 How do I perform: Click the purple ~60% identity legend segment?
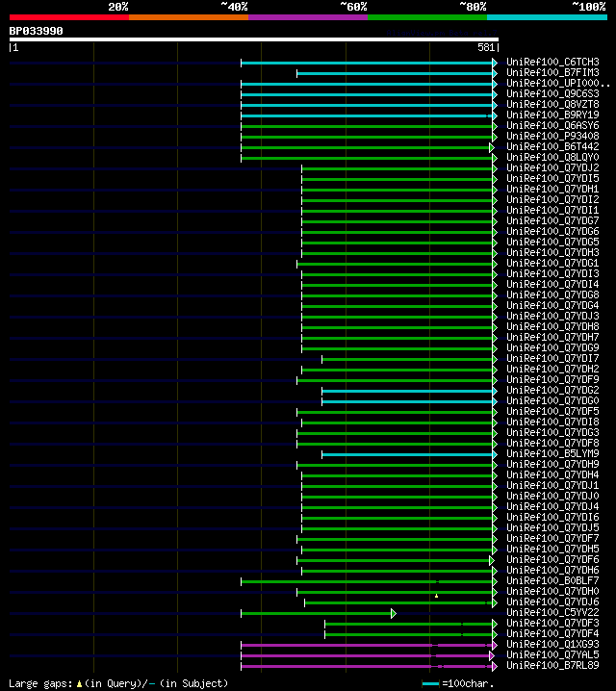[308, 17]
